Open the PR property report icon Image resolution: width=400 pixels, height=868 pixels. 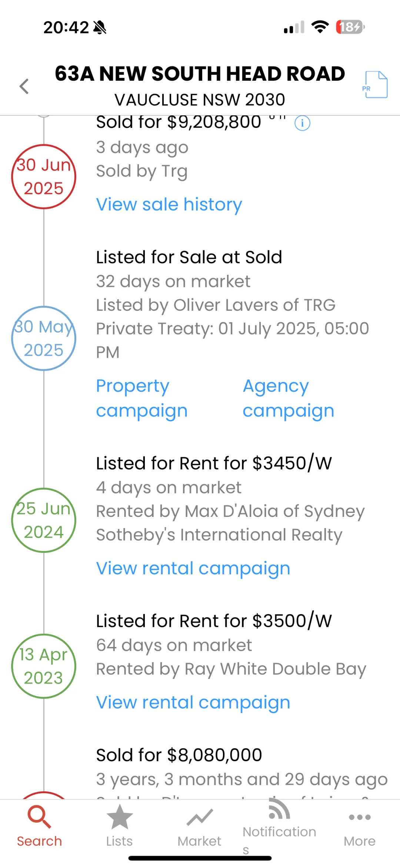coord(375,85)
